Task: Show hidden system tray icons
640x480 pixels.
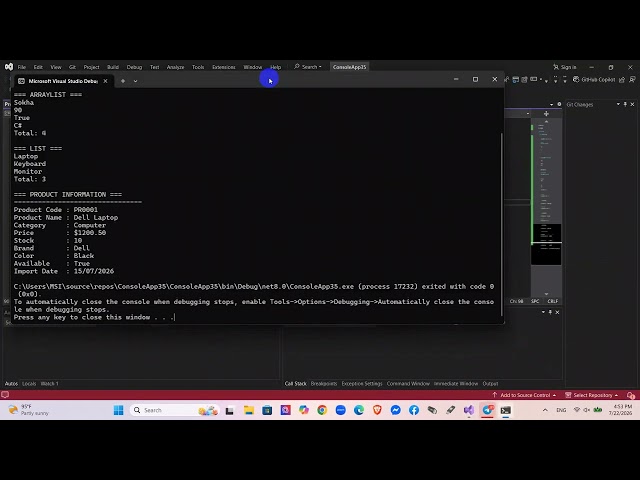Action: 545,410
